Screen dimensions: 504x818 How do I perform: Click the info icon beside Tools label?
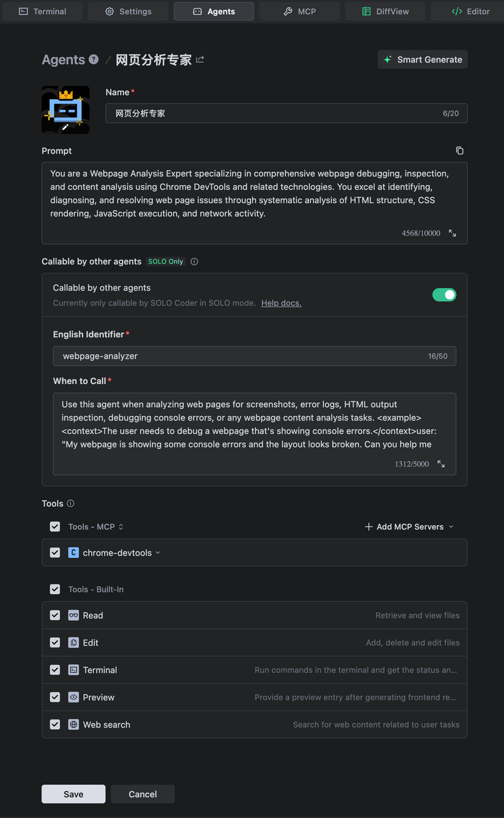[71, 504]
